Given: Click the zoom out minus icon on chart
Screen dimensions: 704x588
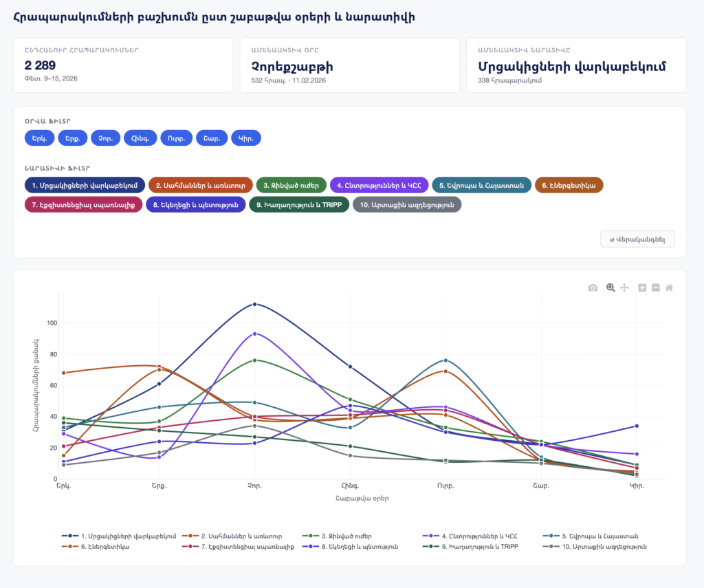Looking at the screenshot, I should click(x=655, y=287).
